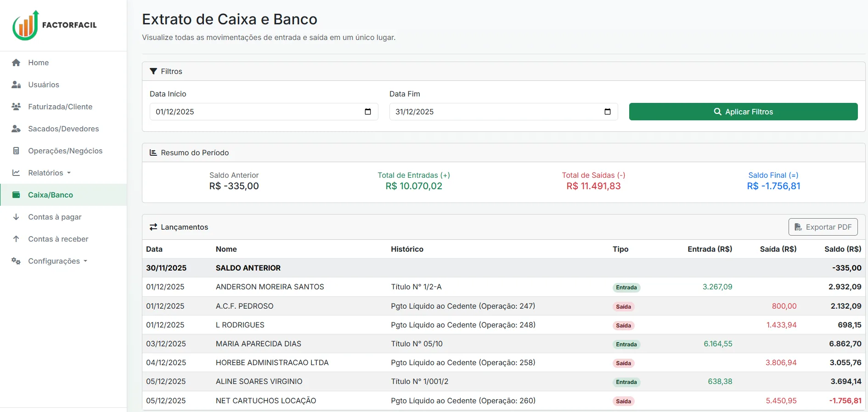The image size is (868, 412).
Task: Click the FactorFacil logo
Action: (x=55, y=25)
